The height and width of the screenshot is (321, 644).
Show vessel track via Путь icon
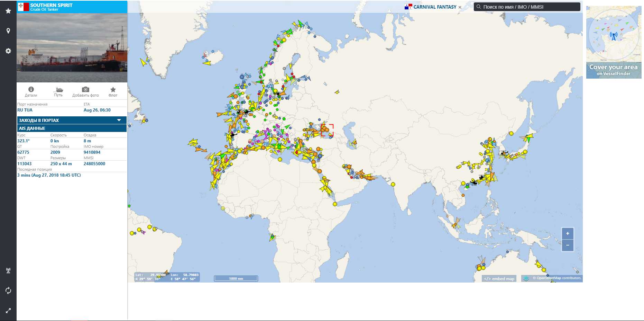pyautogui.click(x=59, y=89)
